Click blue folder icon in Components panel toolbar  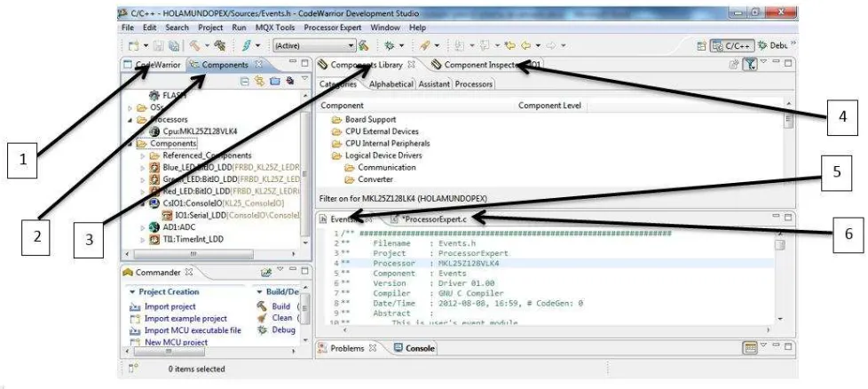tap(274, 81)
